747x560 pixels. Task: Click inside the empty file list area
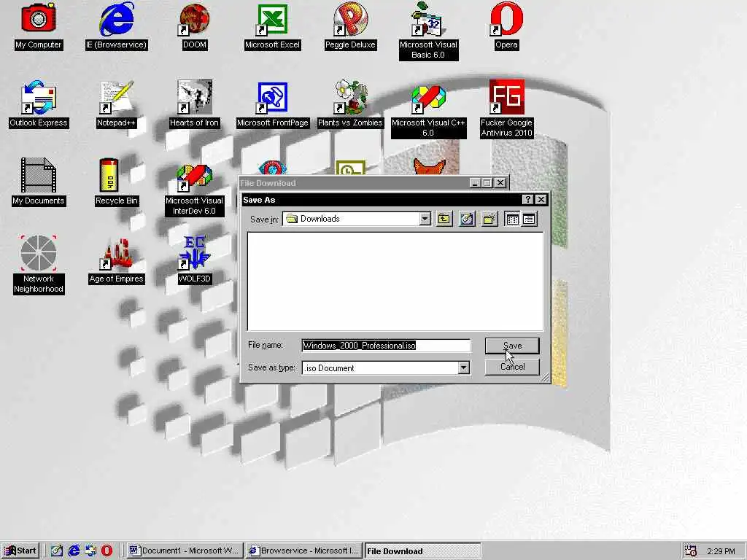pyautogui.click(x=395, y=281)
